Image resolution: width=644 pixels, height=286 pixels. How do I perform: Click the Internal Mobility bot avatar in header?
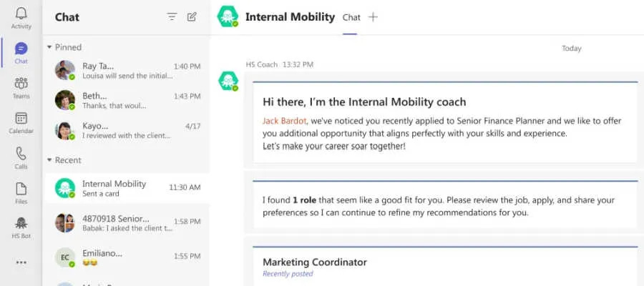pyautogui.click(x=228, y=17)
